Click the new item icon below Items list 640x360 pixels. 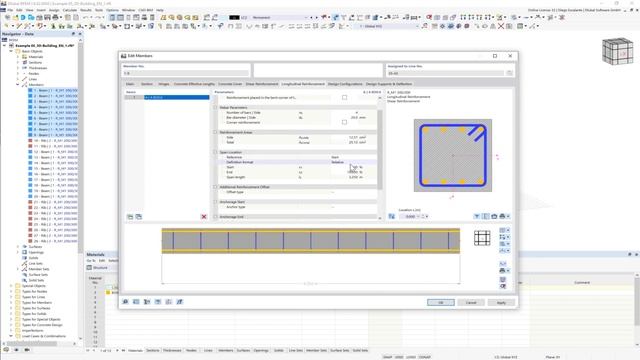[x=130, y=217]
